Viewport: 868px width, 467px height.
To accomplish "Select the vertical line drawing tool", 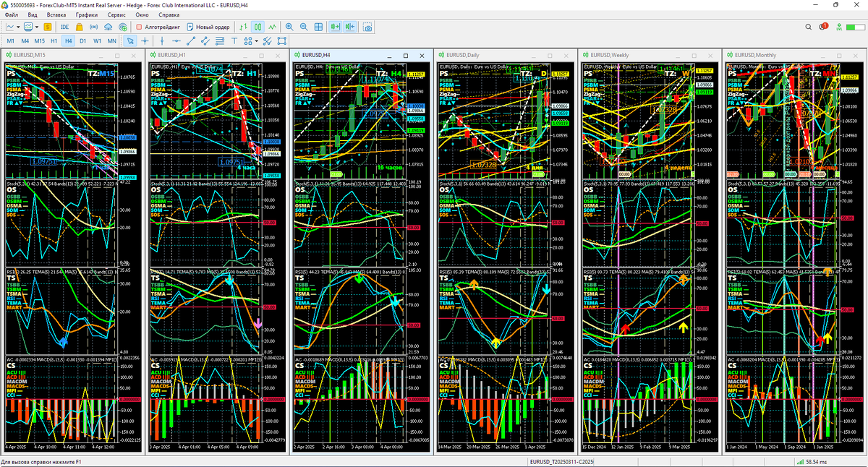I will tap(162, 41).
